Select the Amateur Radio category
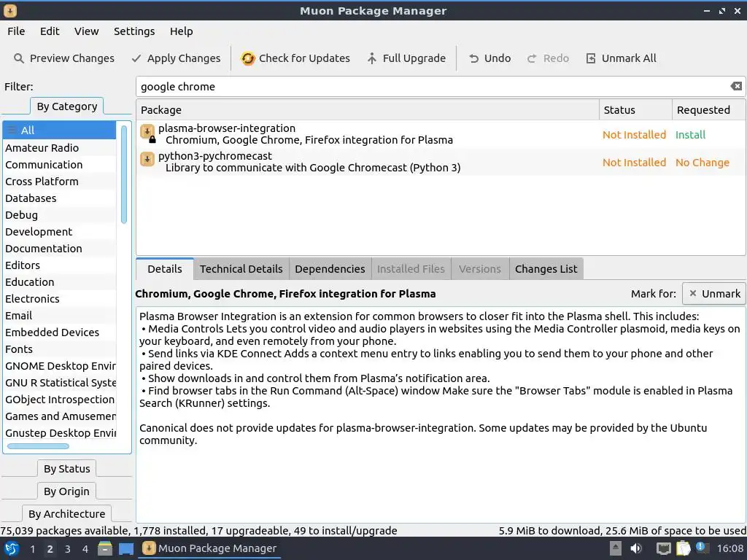The image size is (747, 560). (x=60, y=147)
